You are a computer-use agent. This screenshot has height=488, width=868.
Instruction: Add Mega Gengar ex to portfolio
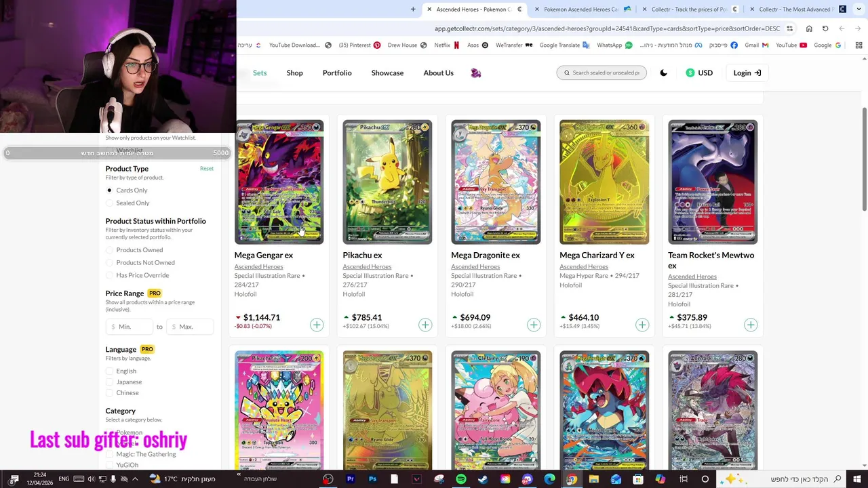click(317, 325)
